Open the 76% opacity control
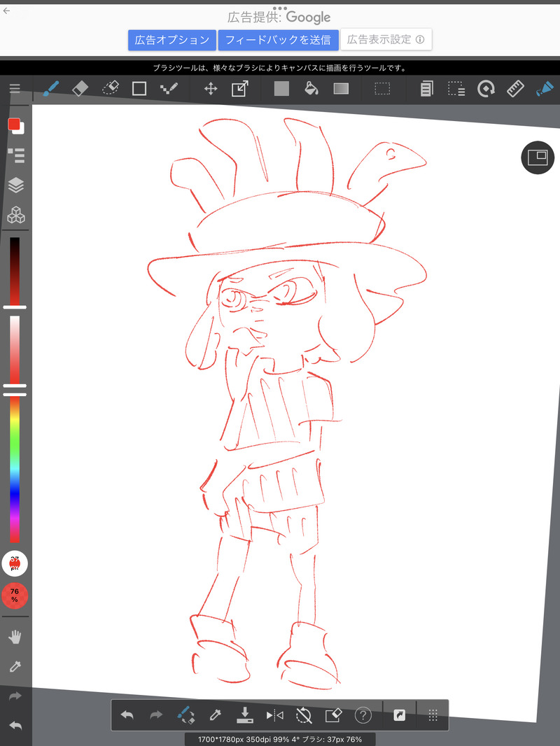Screen dimensions: 560x746 coord(15,595)
